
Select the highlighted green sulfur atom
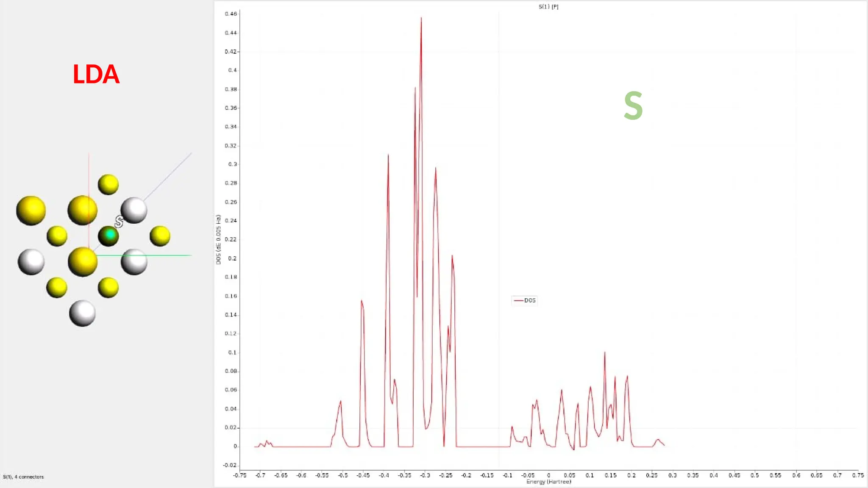coord(108,236)
